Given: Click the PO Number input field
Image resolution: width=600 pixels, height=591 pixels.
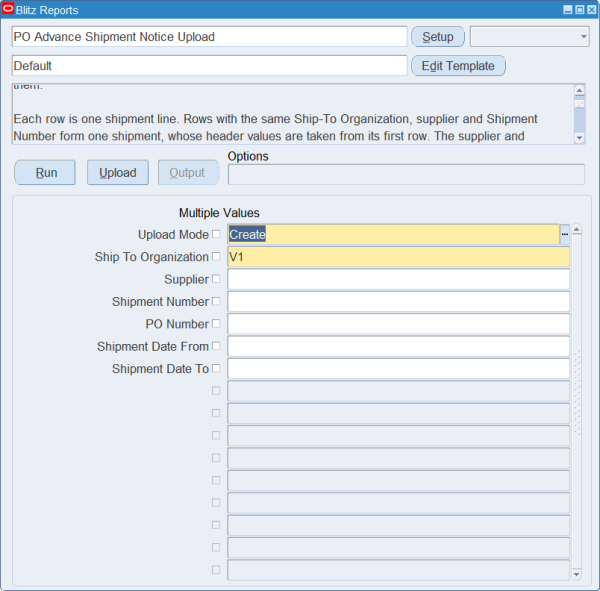Looking at the screenshot, I should click(398, 324).
